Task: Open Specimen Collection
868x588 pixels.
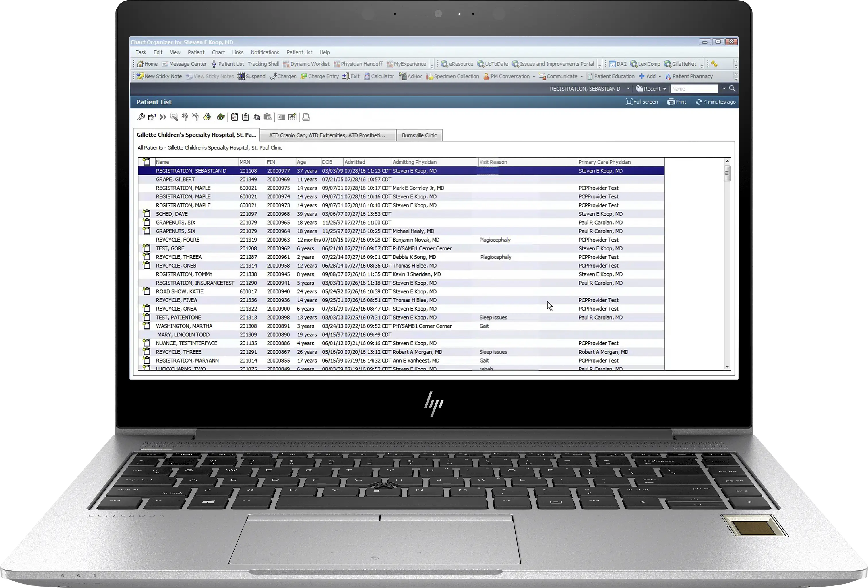Action: [x=452, y=76]
